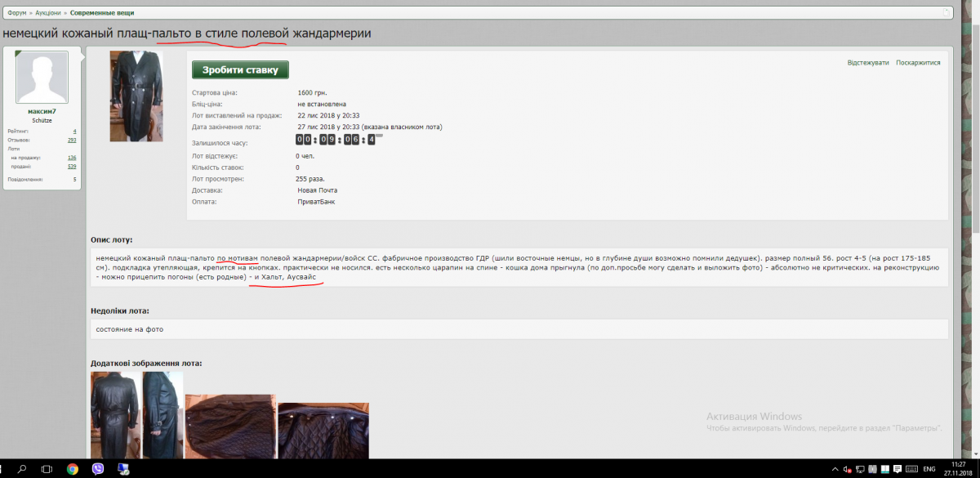Click 'Недоліки лота:' heading

(120, 310)
